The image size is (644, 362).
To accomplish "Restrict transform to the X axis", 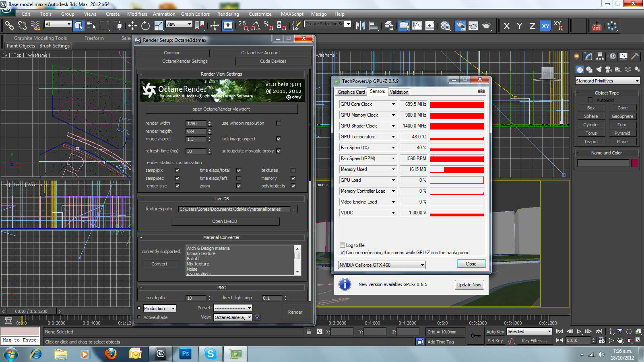I will 507,26.
